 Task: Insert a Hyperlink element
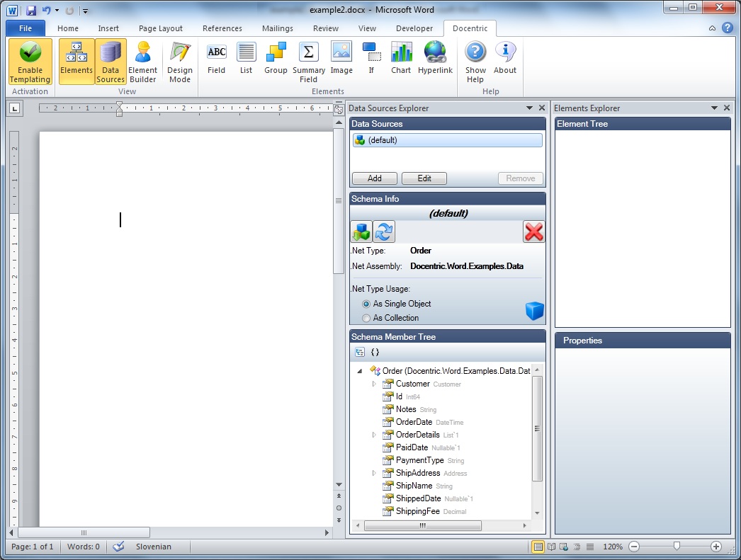(435, 59)
